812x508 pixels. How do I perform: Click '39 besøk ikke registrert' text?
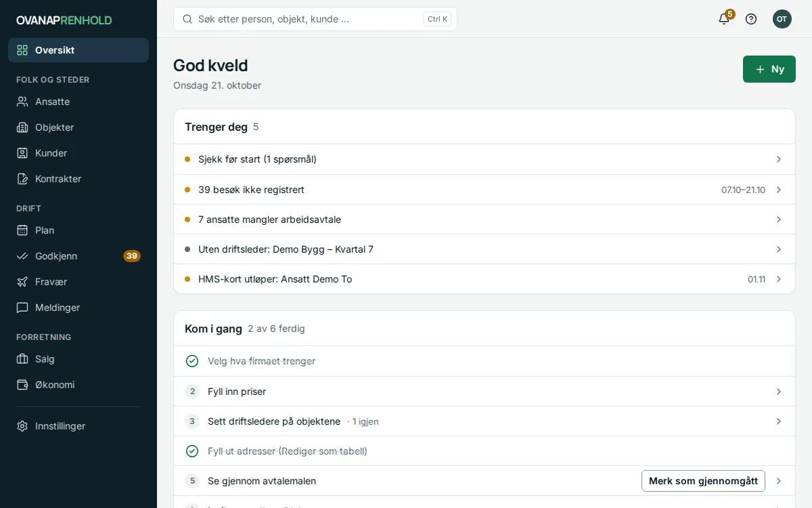click(x=251, y=190)
